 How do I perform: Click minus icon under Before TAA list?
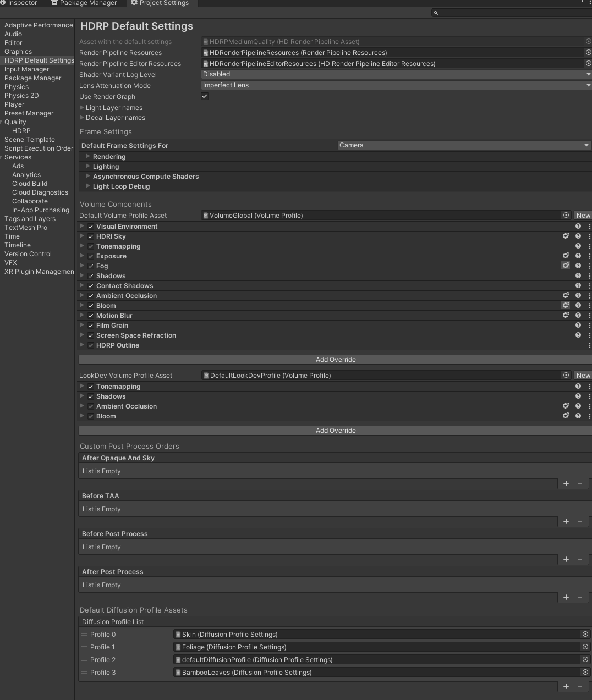point(580,521)
